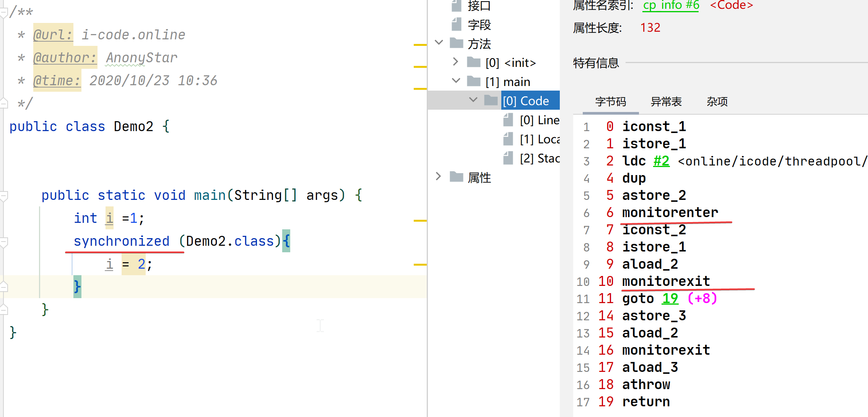The height and width of the screenshot is (417, 868).
Task: Open the cp_info #6 link
Action: pos(671,5)
